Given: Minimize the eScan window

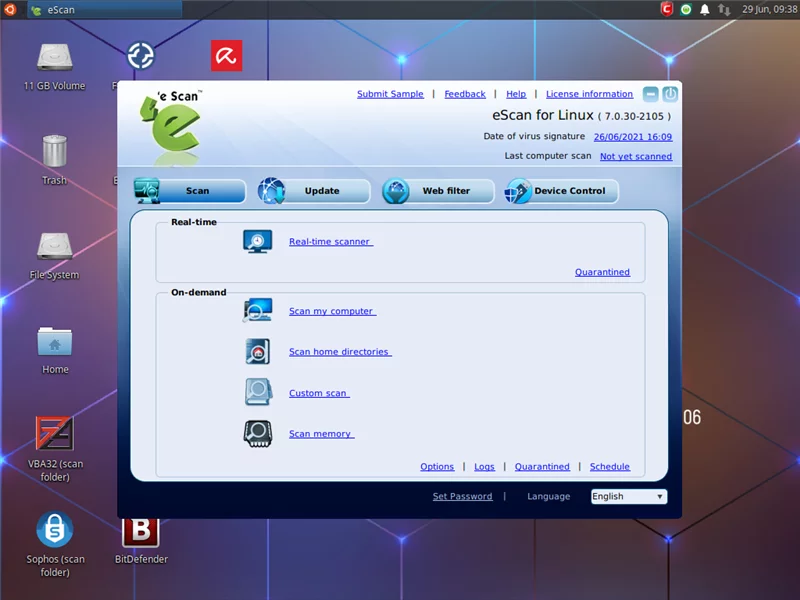Looking at the screenshot, I should coord(651,94).
